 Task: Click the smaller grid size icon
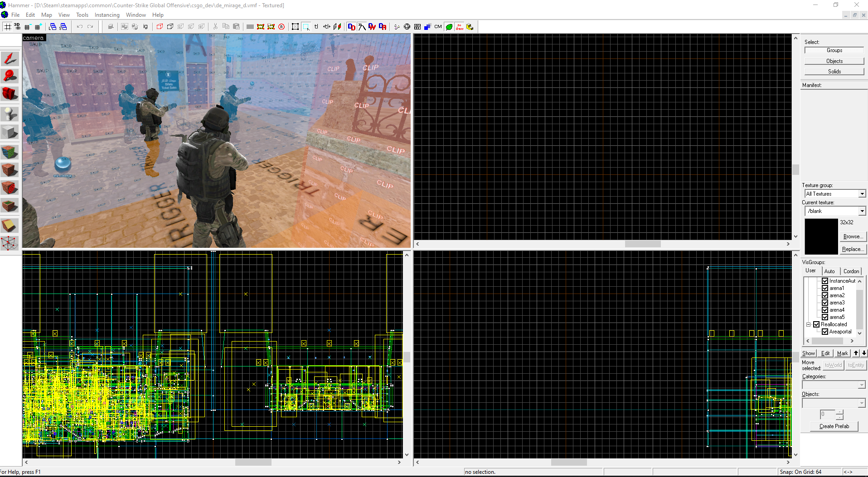pos(28,27)
